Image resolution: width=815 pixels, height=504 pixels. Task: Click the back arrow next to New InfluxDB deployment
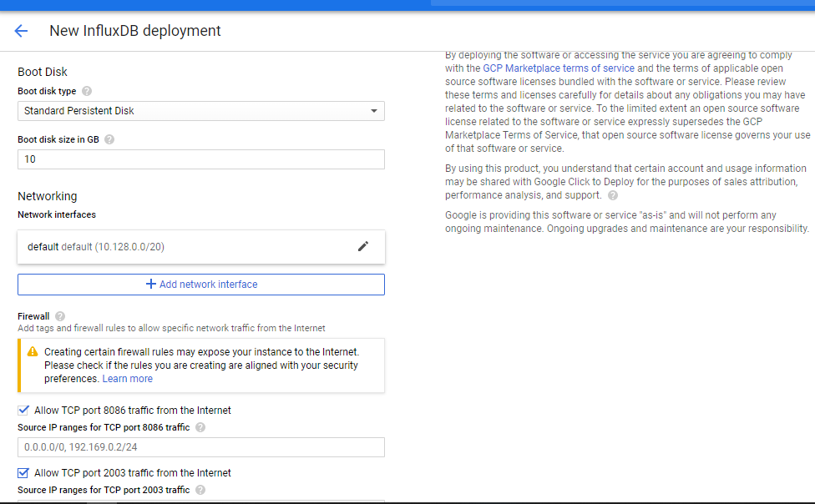(x=21, y=31)
